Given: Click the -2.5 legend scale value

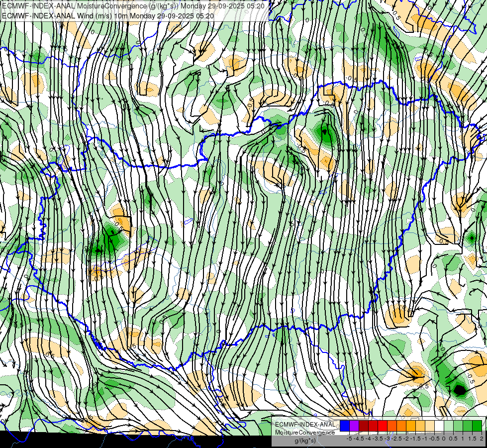Looking at the screenshot, I should [397, 439].
